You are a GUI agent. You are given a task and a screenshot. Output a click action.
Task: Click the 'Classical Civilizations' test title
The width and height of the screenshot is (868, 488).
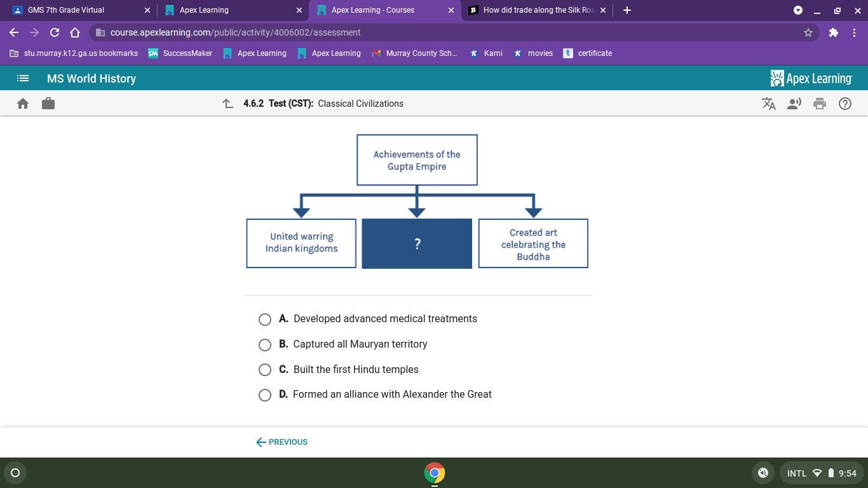click(361, 104)
